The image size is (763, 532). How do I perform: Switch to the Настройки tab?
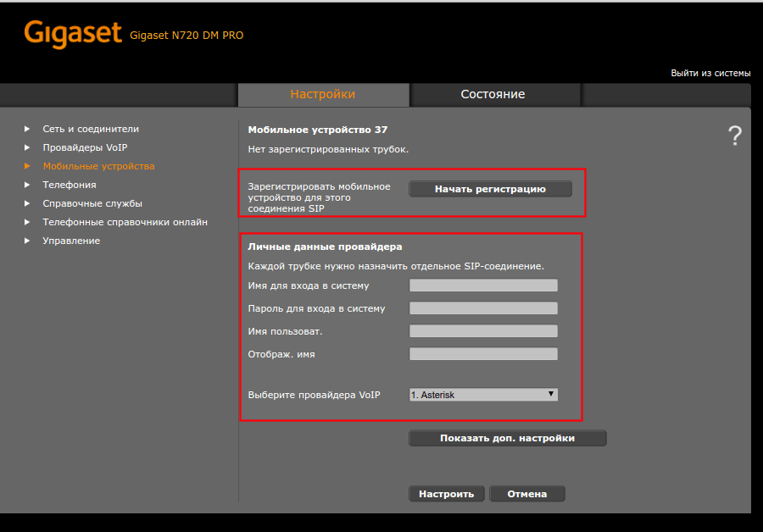pyautogui.click(x=323, y=94)
